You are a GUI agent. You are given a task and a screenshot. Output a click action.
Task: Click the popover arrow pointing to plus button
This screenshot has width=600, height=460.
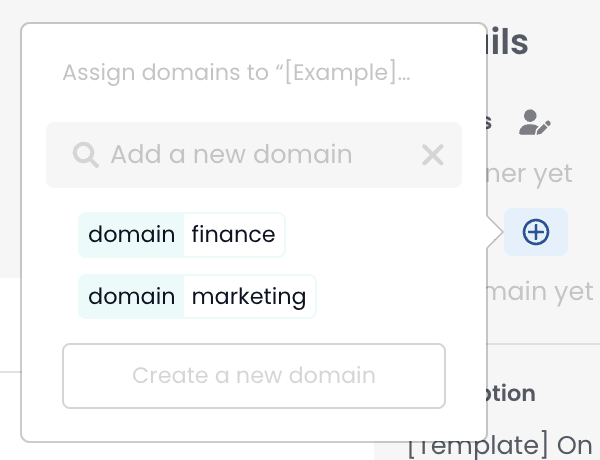click(494, 234)
